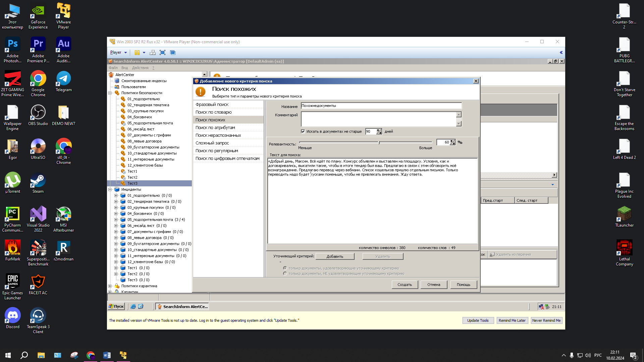Toggle 'Искать в документах не старше' checkbox
Viewport: 644px width, 362px height.
pos(303,131)
